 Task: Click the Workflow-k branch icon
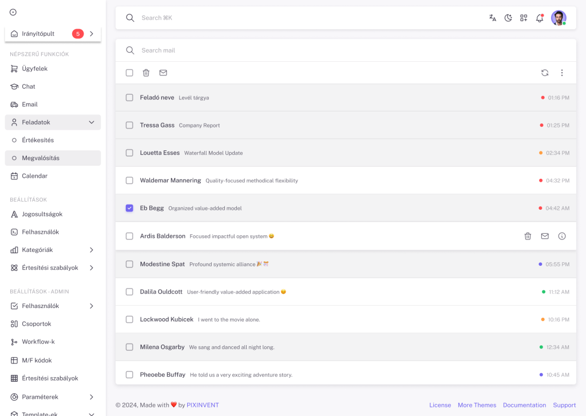(x=14, y=342)
